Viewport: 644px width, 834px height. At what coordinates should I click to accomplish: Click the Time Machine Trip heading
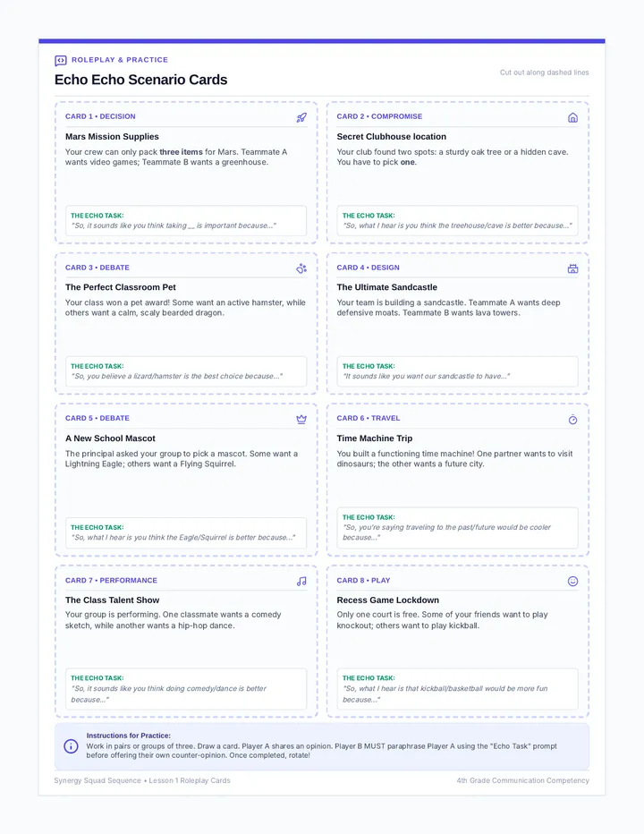[375, 438]
